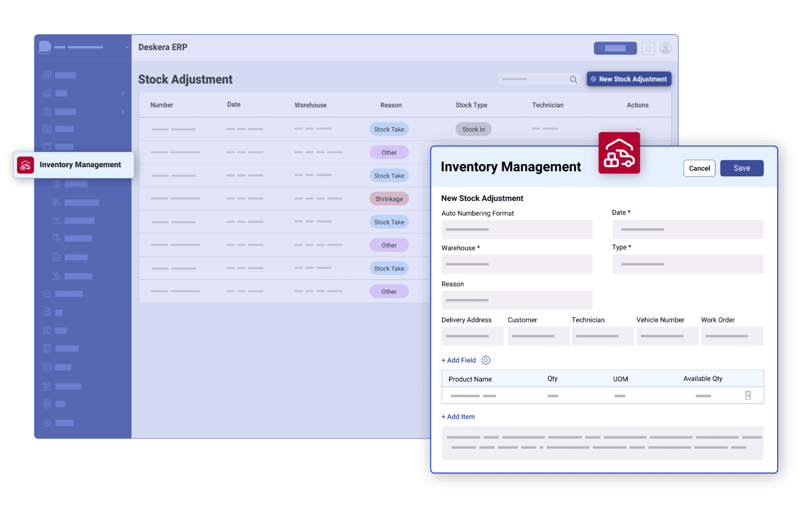Select the Inventory Management menu item
The height and width of the screenshot is (508, 812).
[73, 165]
